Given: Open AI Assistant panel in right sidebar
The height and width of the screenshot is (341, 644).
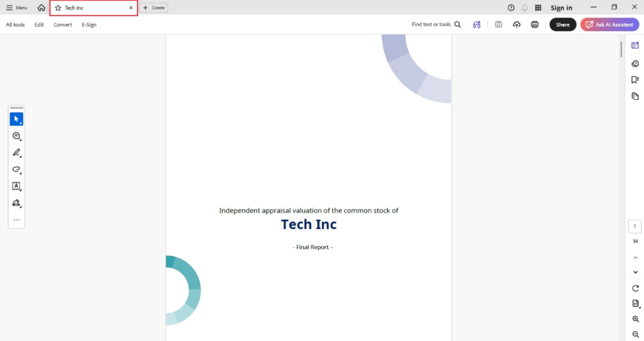Looking at the screenshot, I should click(635, 46).
